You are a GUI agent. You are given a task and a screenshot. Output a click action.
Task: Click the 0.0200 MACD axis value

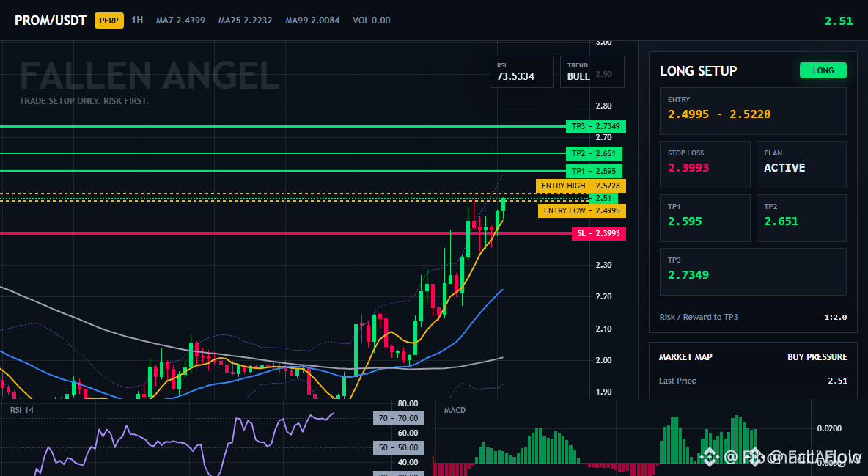(x=829, y=428)
